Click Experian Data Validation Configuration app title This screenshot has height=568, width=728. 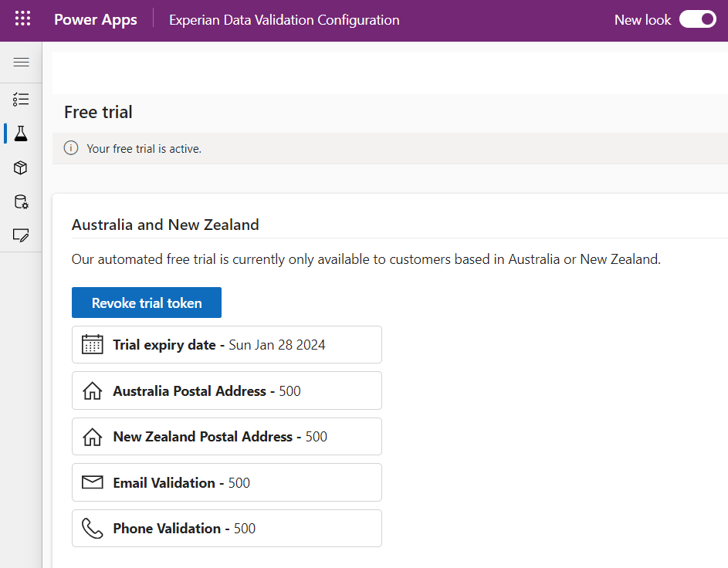(x=284, y=20)
